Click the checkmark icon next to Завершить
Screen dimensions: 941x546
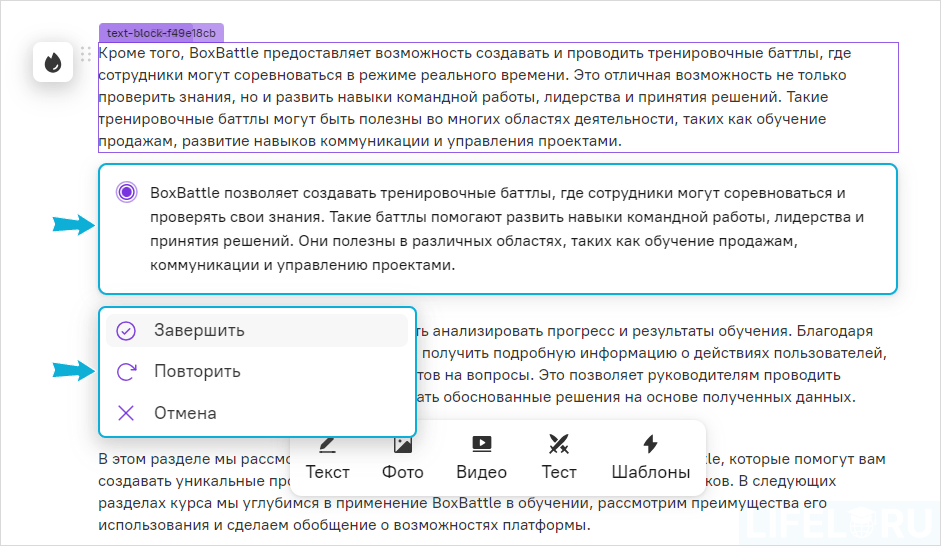click(x=126, y=331)
